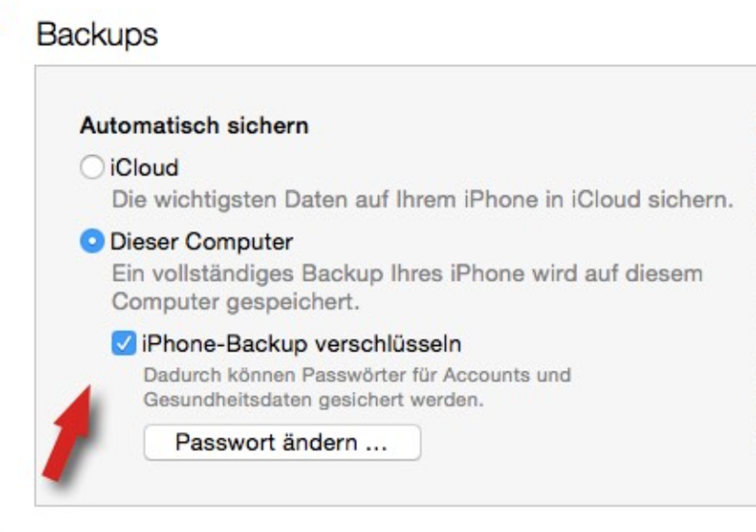Click the word 'diesem' in computer description

point(664,273)
